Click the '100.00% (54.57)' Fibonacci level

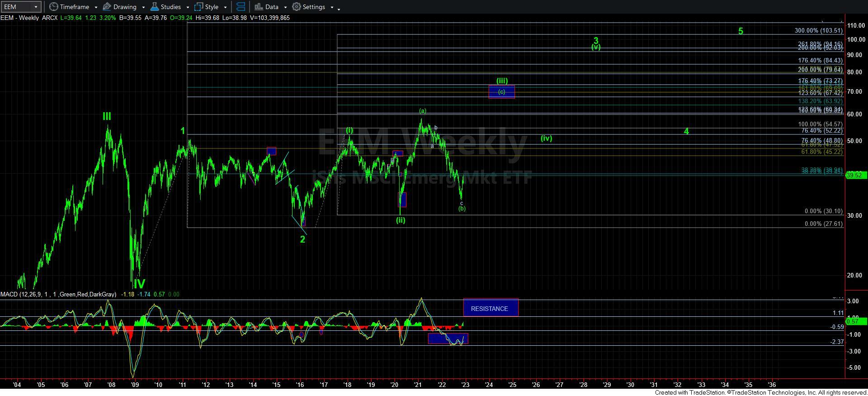click(820, 124)
